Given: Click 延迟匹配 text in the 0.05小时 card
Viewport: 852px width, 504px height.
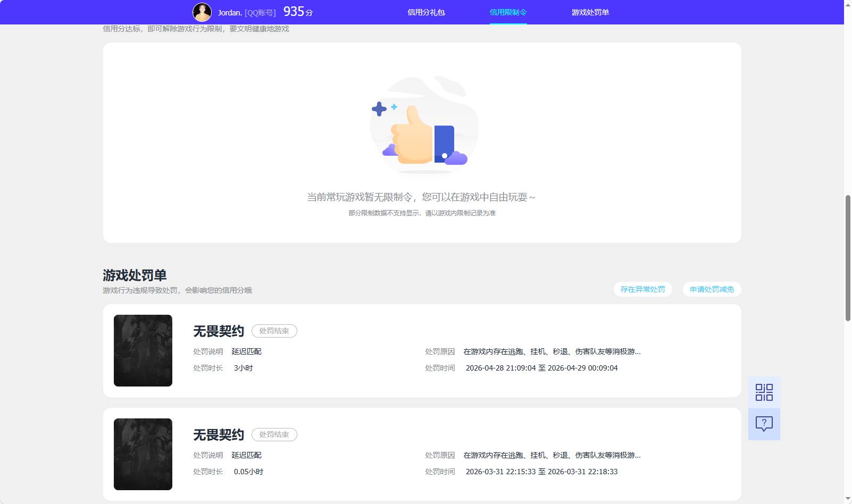Looking at the screenshot, I should pyautogui.click(x=246, y=455).
